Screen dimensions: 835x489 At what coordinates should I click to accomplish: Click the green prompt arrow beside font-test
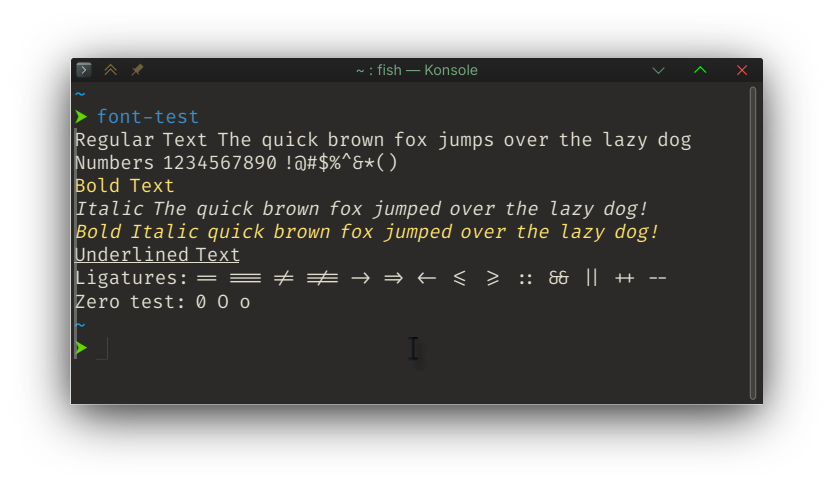[x=81, y=117]
